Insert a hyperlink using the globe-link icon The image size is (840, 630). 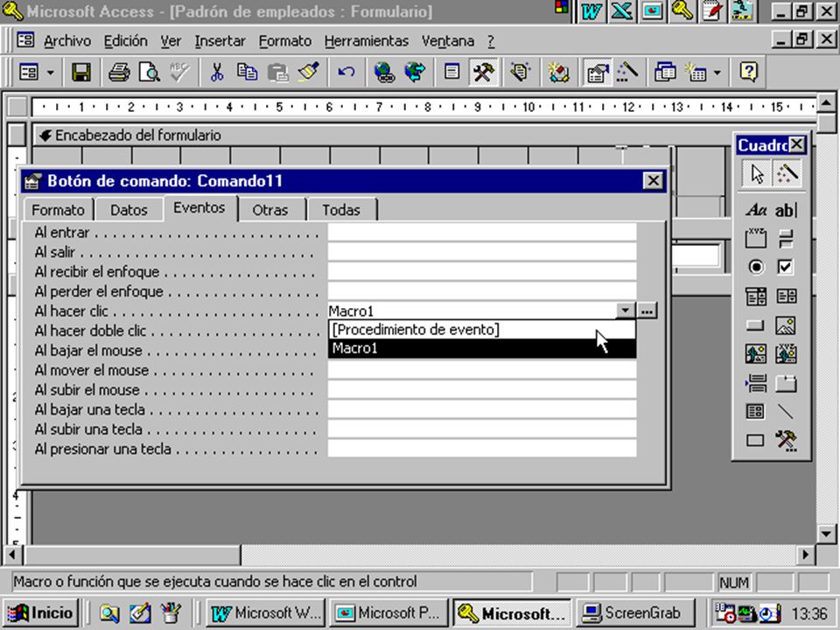383,73
